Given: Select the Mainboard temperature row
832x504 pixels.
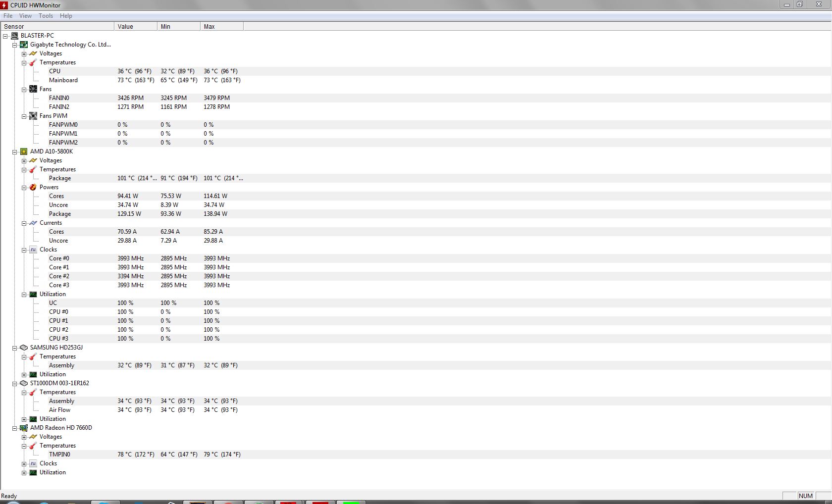Looking at the screenshot, I should 416,80.
